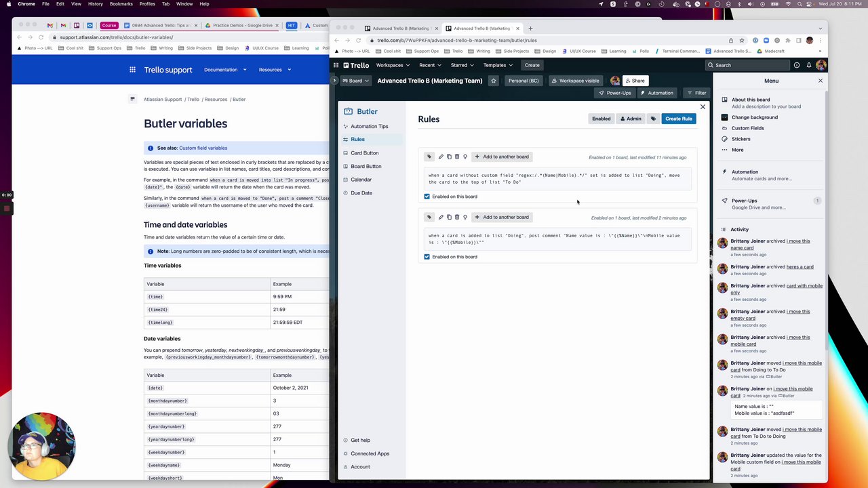Copy the post comment rule
This screenshot has width=868, height=488.
coord(449,217)
